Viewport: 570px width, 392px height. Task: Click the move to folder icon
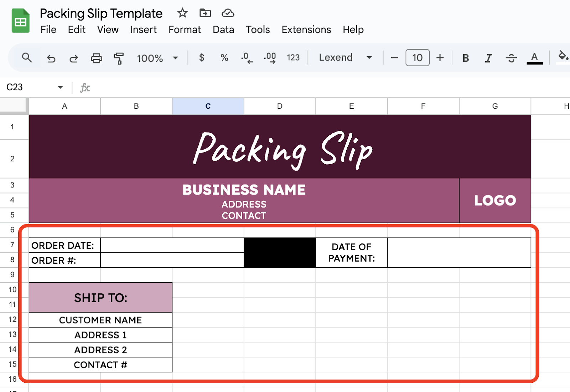205,13
